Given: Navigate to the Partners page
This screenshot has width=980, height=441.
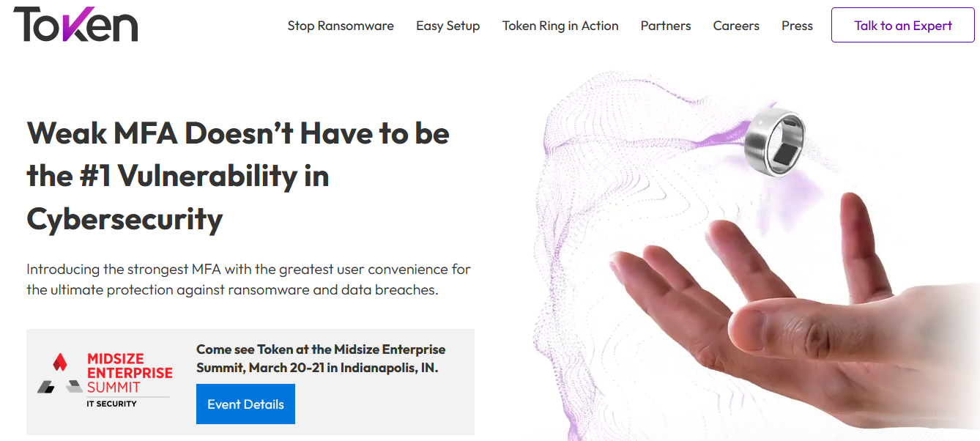Looking at the screenshot, I should [x=666, y=26].
